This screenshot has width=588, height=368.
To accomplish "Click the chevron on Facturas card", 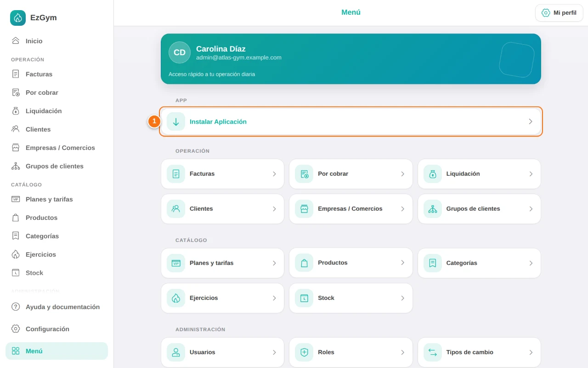I will pyautogui.click(x=274, y=174).
